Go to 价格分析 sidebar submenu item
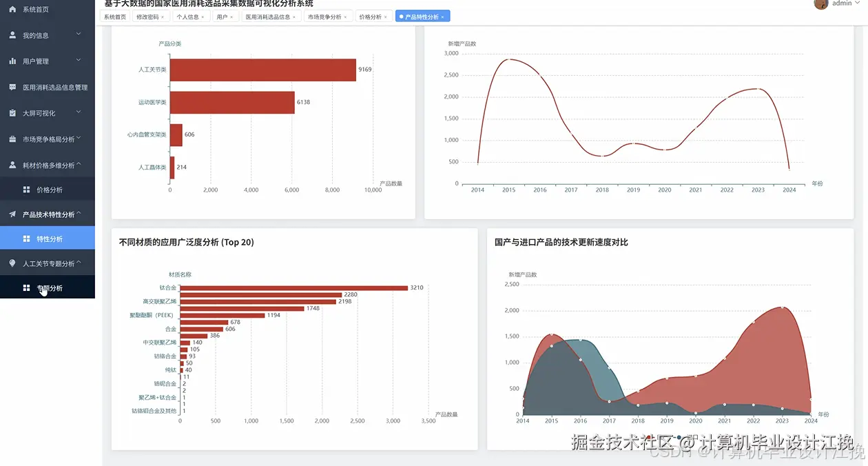The height and width of the screenshot is (466, 868). click(48, 190)
